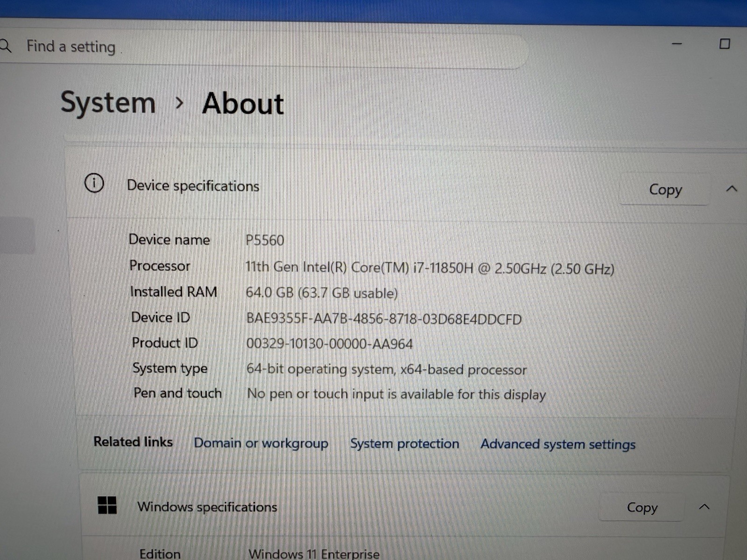Click the Pen and touch label
This screenshot has width=747, height=560.
coord(177,393)
